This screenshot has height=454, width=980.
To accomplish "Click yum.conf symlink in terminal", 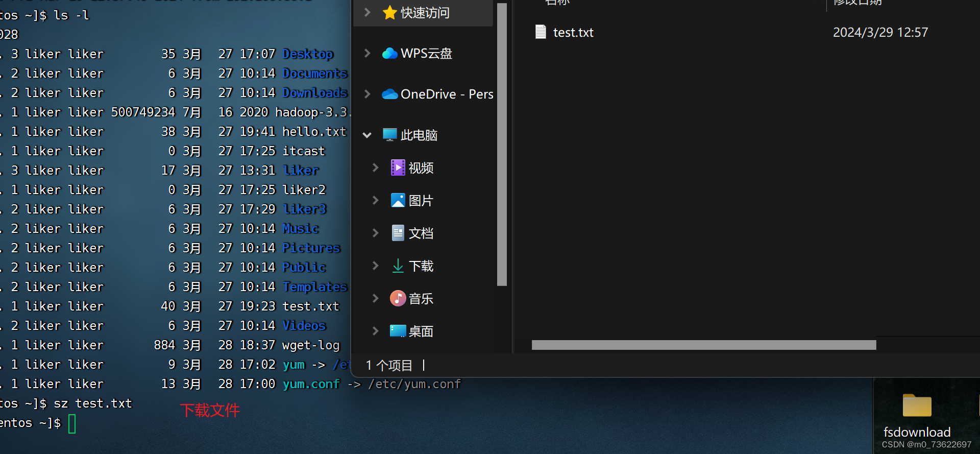I will (x=311, y=384).
